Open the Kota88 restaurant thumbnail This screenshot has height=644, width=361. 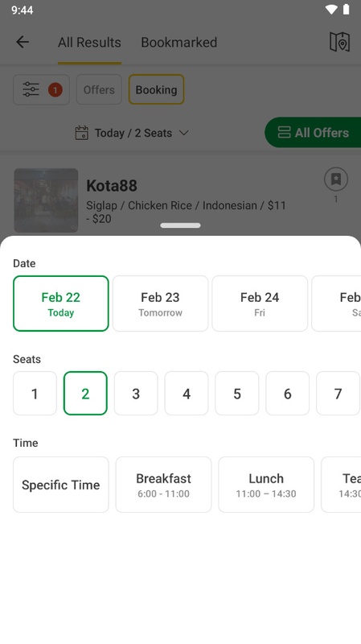[46, 200]
